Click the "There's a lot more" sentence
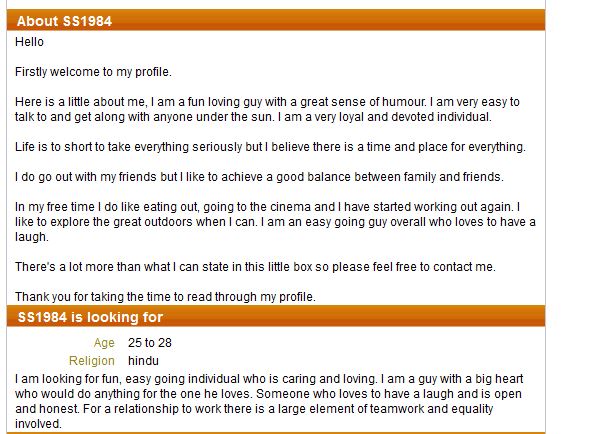Viewport: 592px width, 434px height. [255, 267]
